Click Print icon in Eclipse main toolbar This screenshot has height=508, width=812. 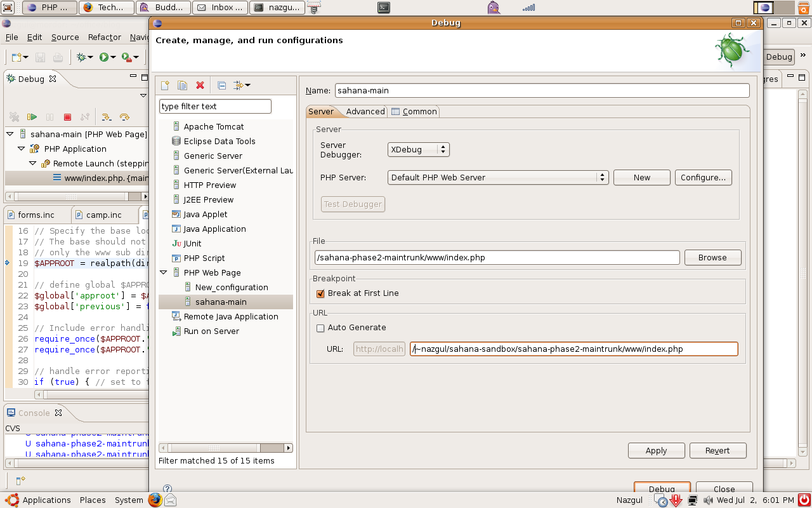(x=58, y=57)
